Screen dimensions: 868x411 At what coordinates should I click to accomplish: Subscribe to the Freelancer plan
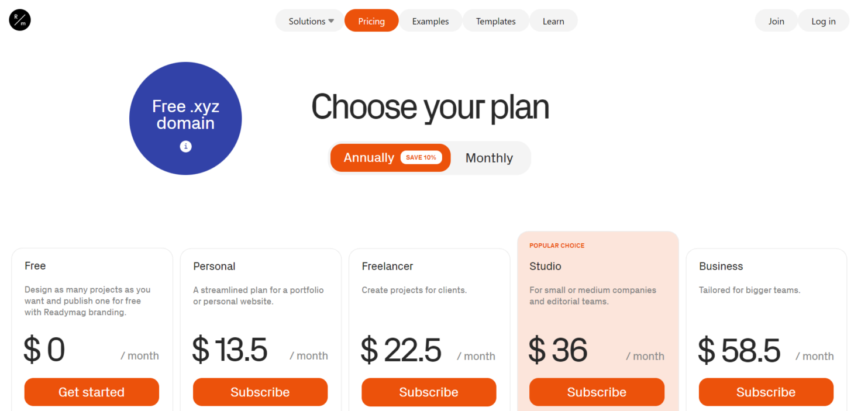click(429, 392)
